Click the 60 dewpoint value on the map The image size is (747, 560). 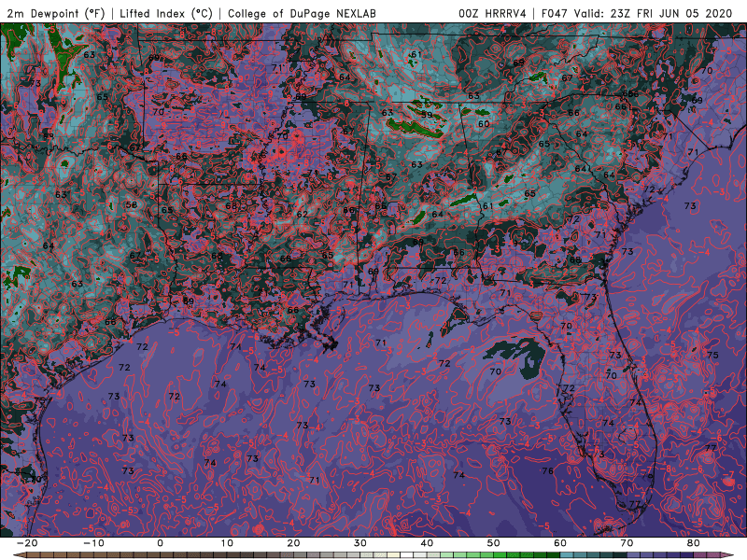tap(484, 124)
